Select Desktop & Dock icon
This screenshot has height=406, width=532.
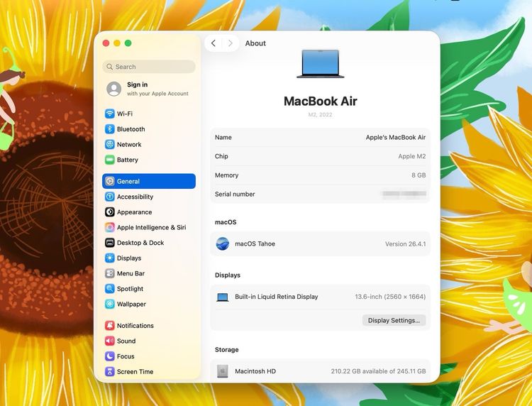point(109,243)
